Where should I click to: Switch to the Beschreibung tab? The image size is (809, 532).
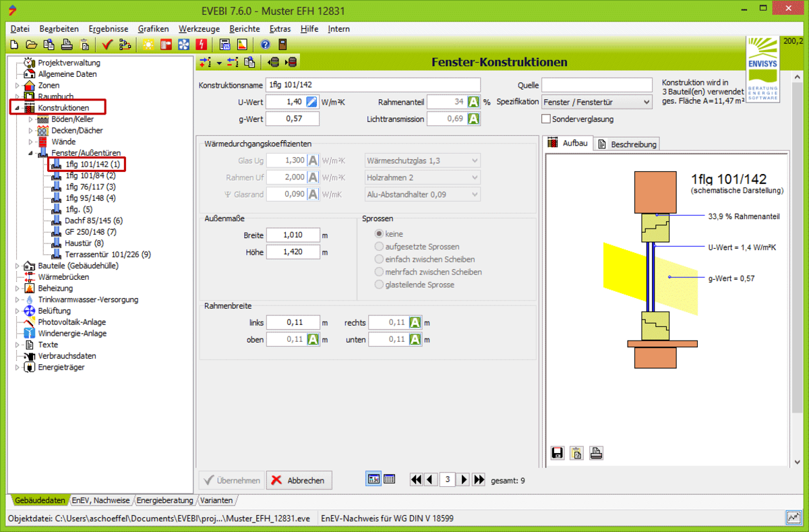pyautogui.click(x=627, y=144)
